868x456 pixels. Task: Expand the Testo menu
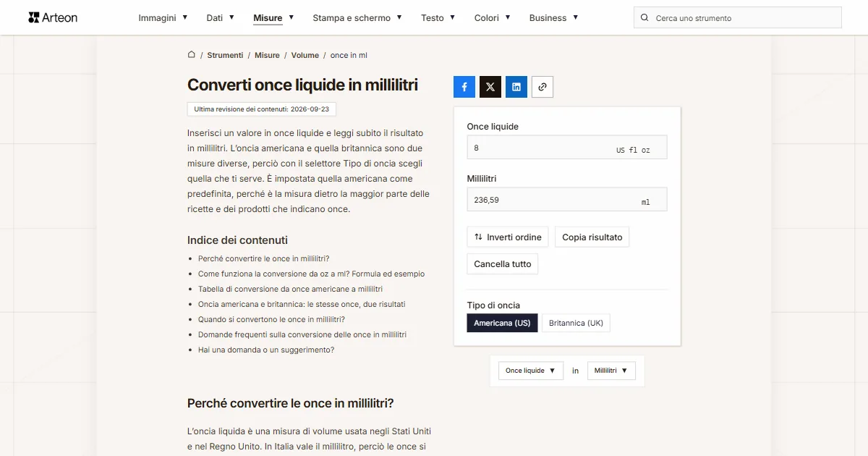point(438,18)
